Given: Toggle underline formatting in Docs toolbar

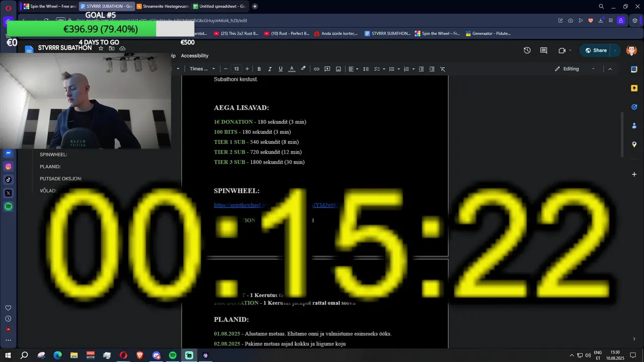Looking at the screenshot, I should tap(281, 69).
